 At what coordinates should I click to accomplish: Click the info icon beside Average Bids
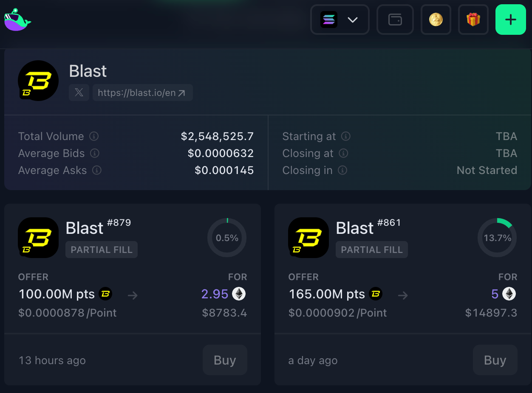click(x=95, y=153)
